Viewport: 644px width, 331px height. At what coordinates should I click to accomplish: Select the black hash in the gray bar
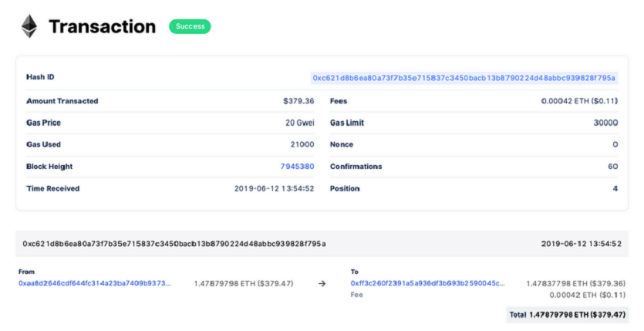174,244
